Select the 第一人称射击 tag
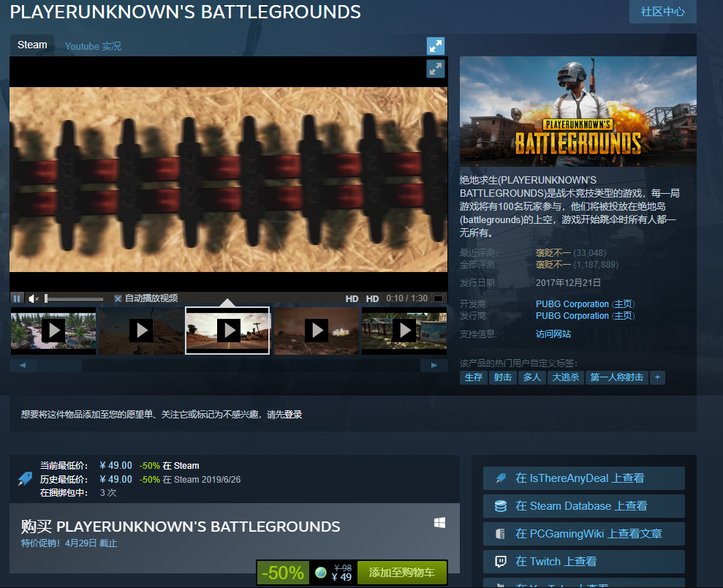The width and height of the screenshot is (723, 588). (x=617, y=377)
